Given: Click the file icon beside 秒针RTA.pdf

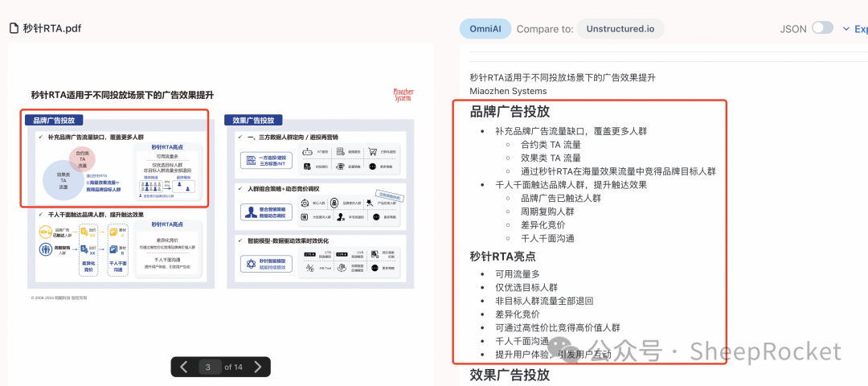Looking at the screenshot, I should coord(14,28).
